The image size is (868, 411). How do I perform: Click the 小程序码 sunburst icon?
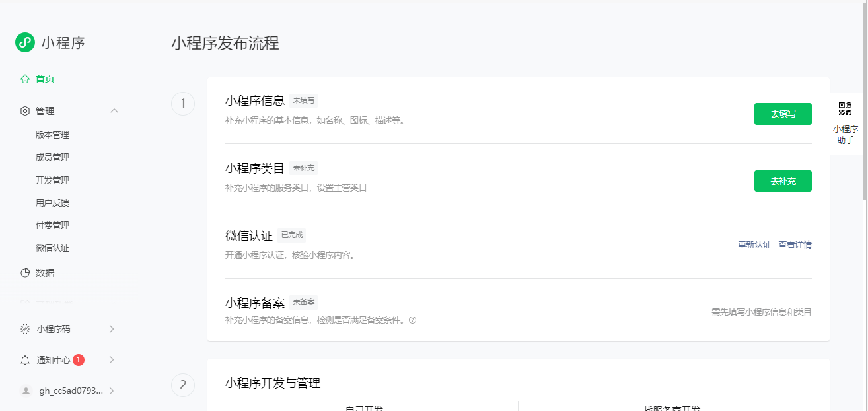tap(25, 329)
